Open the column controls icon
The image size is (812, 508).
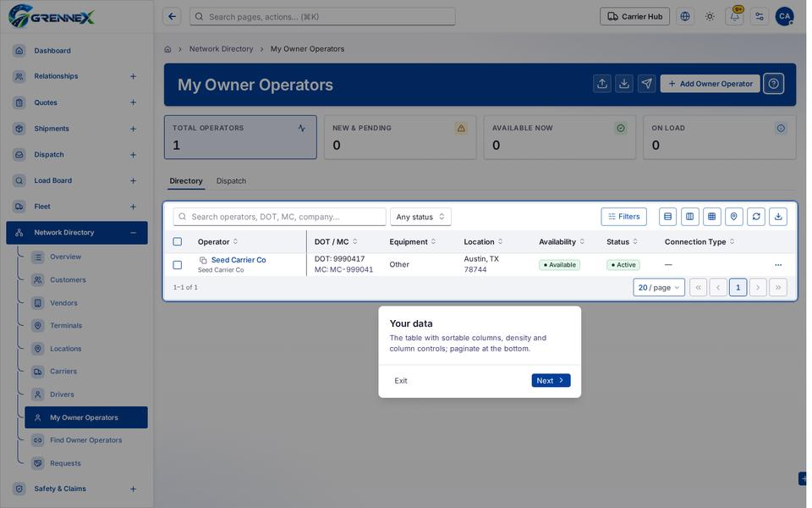(x=690, y=217)
